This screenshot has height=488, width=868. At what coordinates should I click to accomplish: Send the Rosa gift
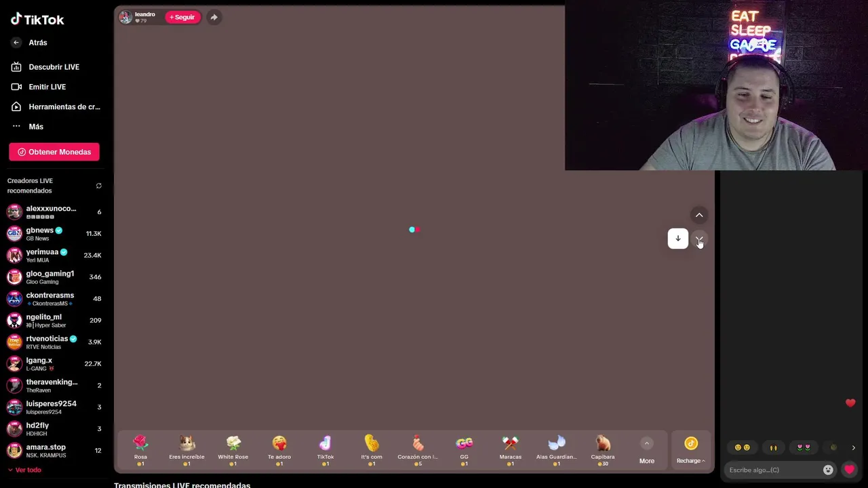140,451
